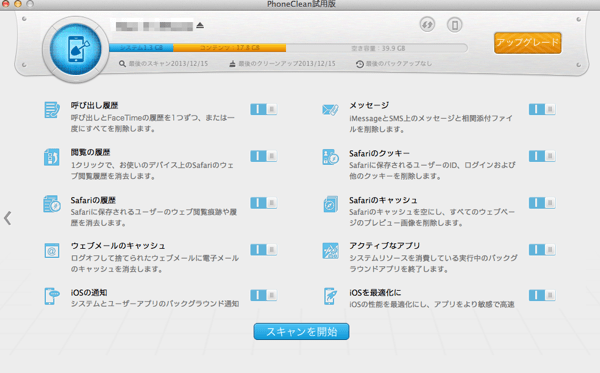Click the Safariの履歴 icon
This screenshot has height=373, width=600.
pos(52,204)
